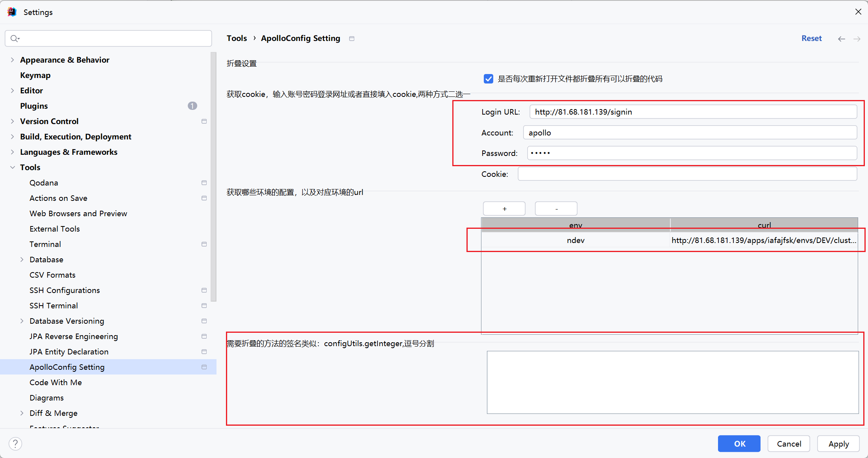
Task: Close the Settings dialog with the X
Action: (x=858, y=12)
